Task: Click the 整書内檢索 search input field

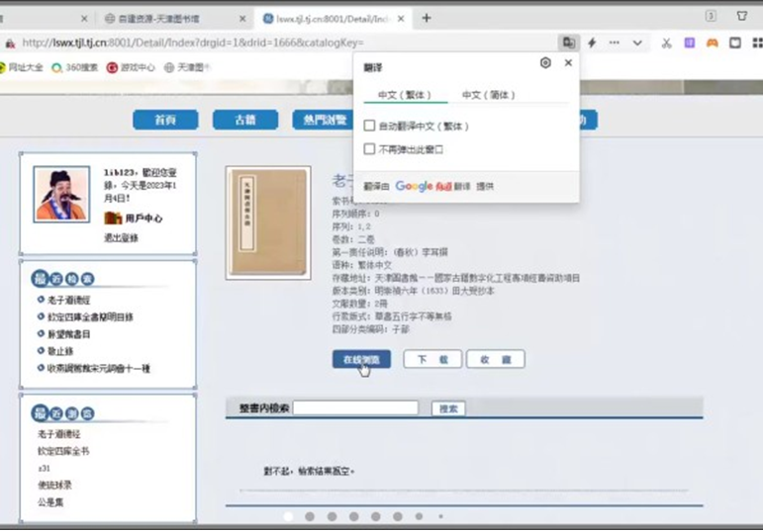Action: (355, 408)
